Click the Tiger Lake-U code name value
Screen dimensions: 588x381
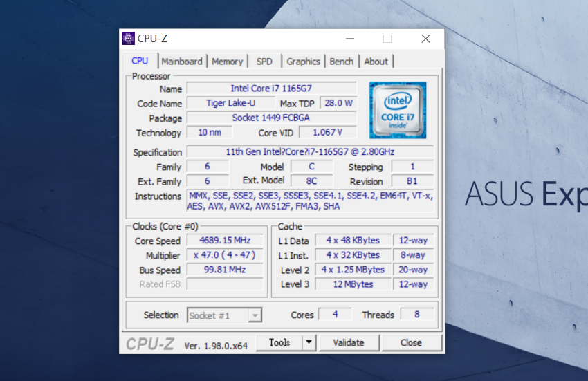pyautogui.click(x=231, y=103)
